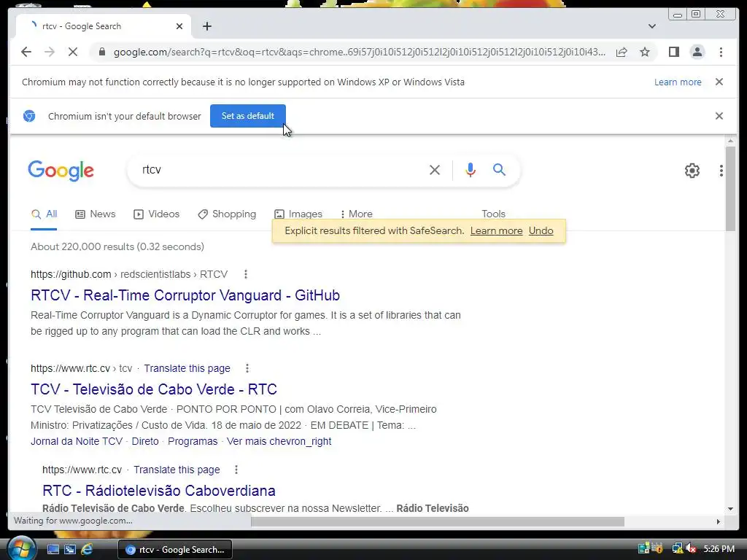
Task: Click the Google logo
Action: tap(61, 171)
